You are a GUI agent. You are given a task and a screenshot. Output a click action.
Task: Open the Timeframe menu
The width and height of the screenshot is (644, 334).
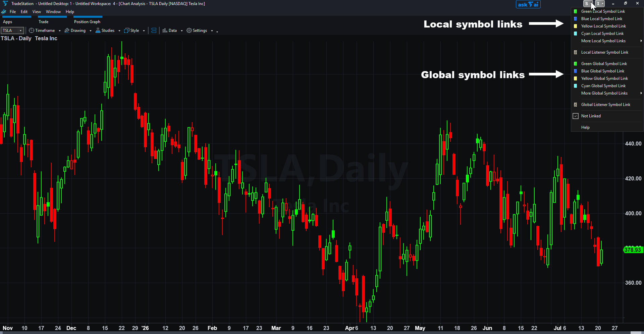(x=42, y=31)
